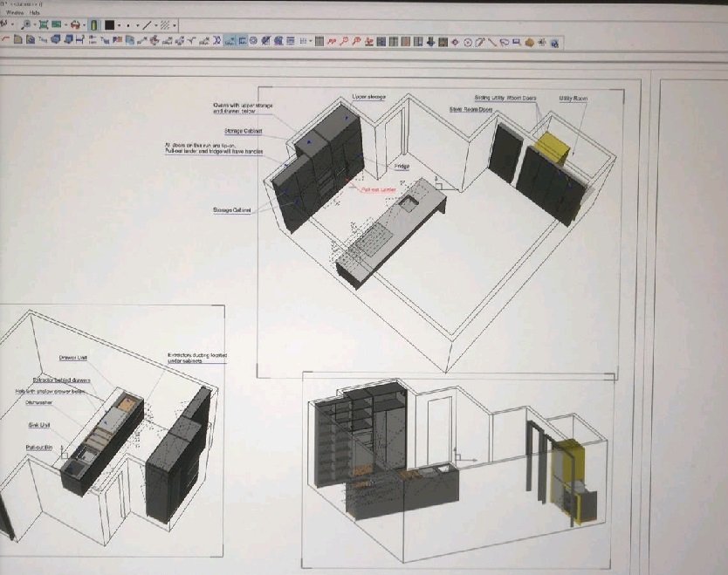Expand the dropdown beside the red render icon

84,25
